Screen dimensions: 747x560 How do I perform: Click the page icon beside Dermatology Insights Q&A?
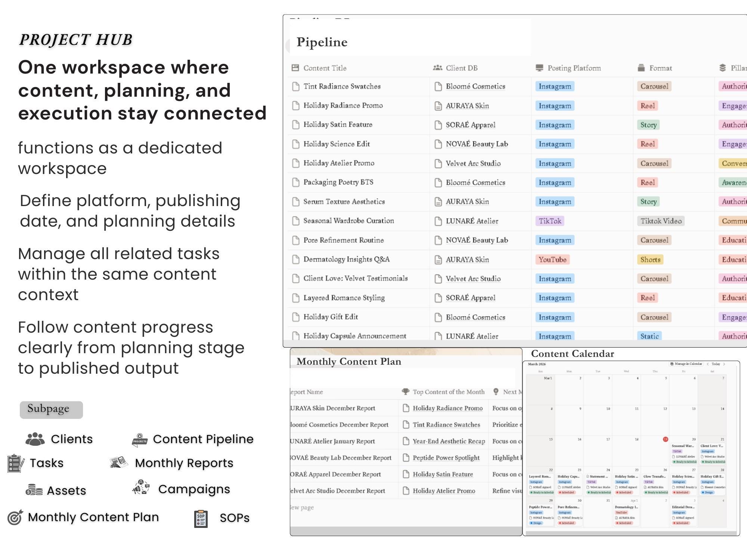click(296, 259)
